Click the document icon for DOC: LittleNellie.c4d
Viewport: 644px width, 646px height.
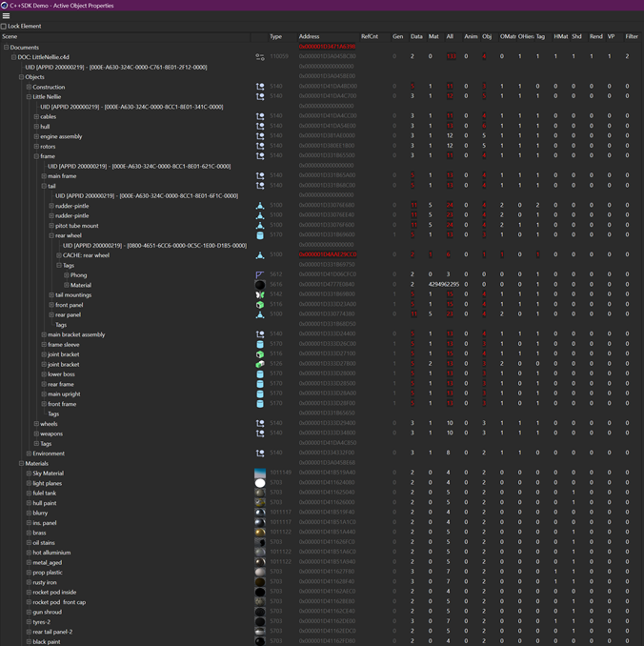(x=260, y=57)
